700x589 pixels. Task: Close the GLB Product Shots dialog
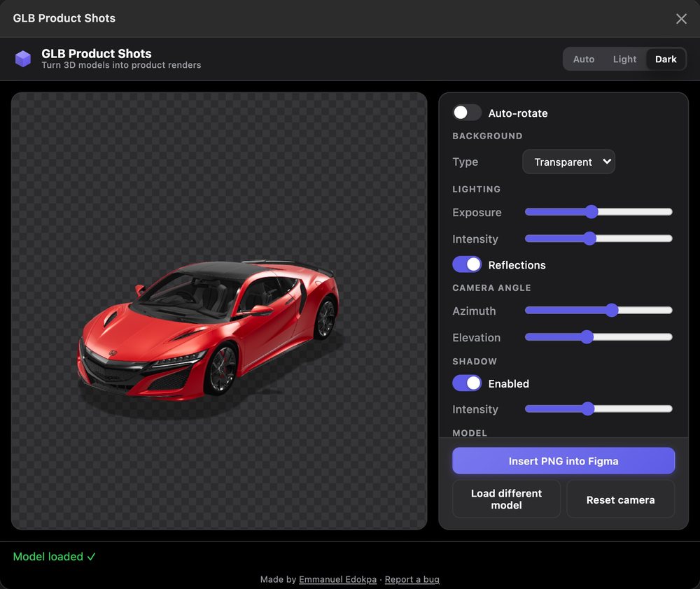point(681,18)
